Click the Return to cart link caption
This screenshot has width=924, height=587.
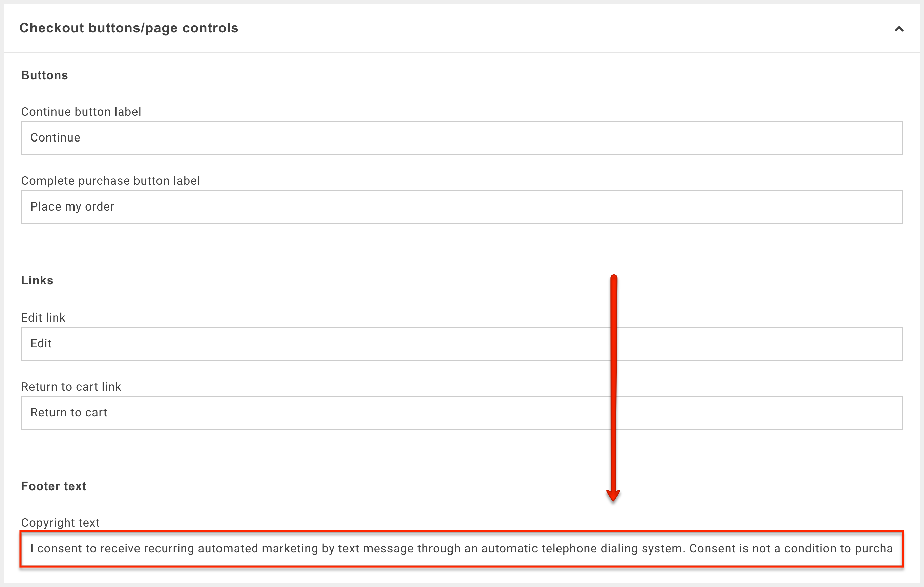tap(71, 387)
